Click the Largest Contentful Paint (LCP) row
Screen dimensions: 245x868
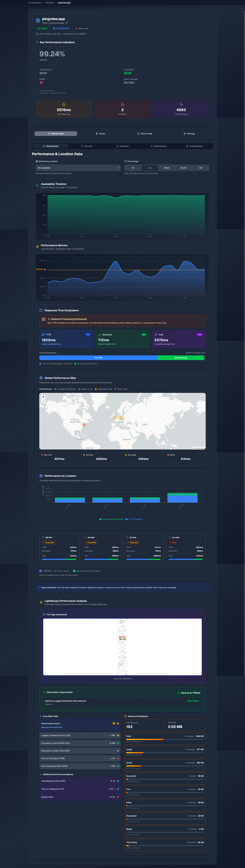(80, 736)
